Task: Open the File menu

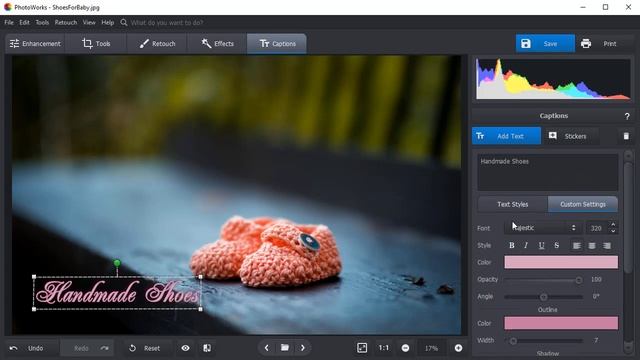Action: tap(9, 22)
